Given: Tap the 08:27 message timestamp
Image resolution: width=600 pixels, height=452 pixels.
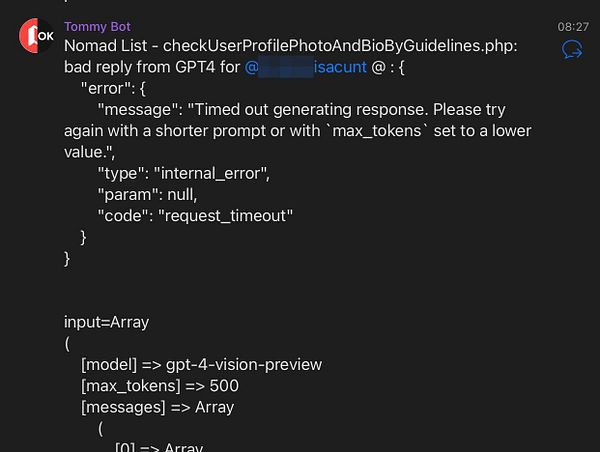Looking at the screenshot, I should point(573,26).
